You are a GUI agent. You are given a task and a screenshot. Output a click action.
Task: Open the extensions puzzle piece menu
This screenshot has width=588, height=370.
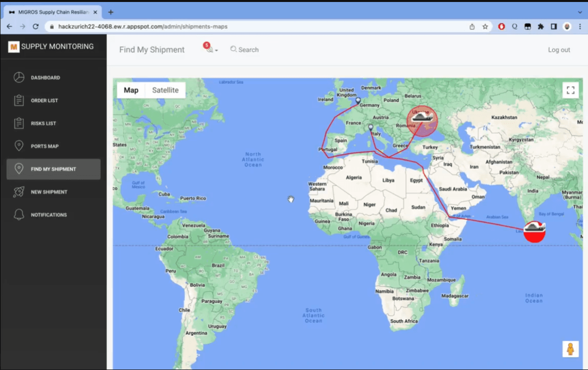(541, 27)
